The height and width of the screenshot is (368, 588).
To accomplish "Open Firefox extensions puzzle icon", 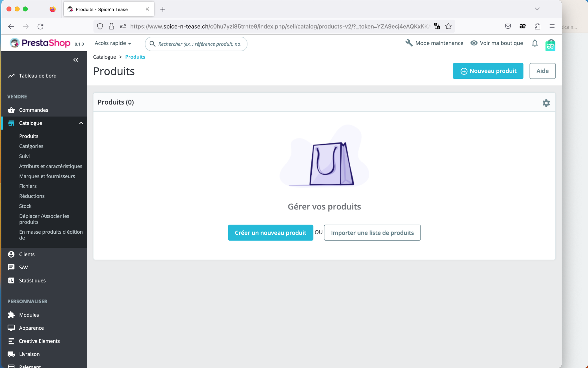I will [x=537, y=26].
